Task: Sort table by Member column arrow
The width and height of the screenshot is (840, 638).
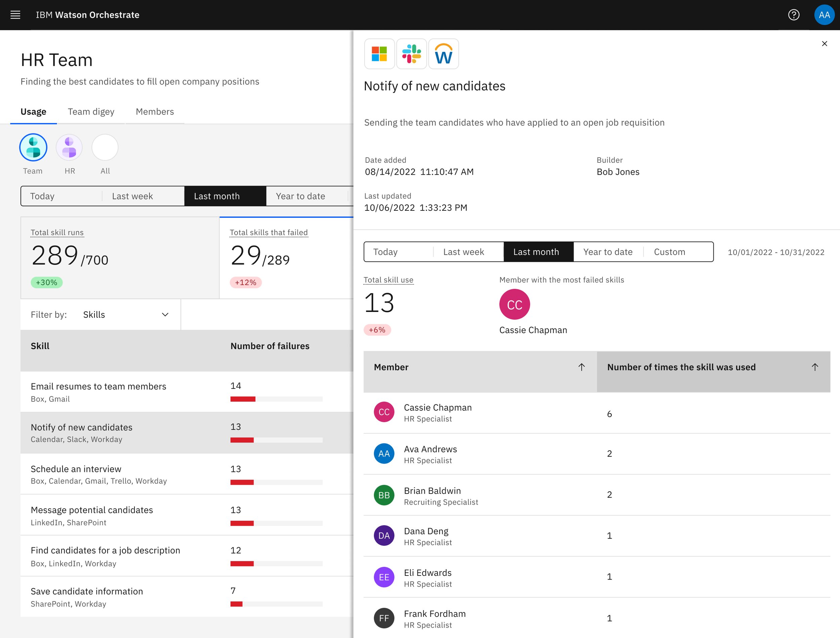Action: pyautogui.click(x=581, y=367)
